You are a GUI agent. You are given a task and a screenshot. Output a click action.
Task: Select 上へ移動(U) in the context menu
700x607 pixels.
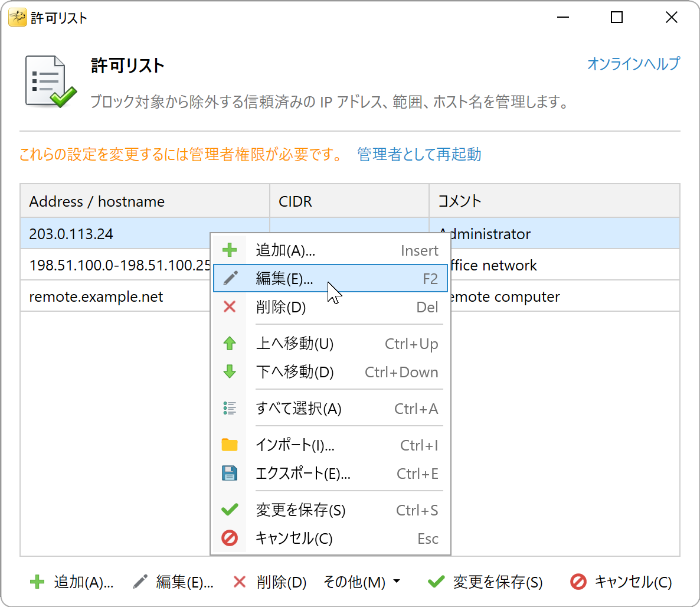click(x=331, y=344)
